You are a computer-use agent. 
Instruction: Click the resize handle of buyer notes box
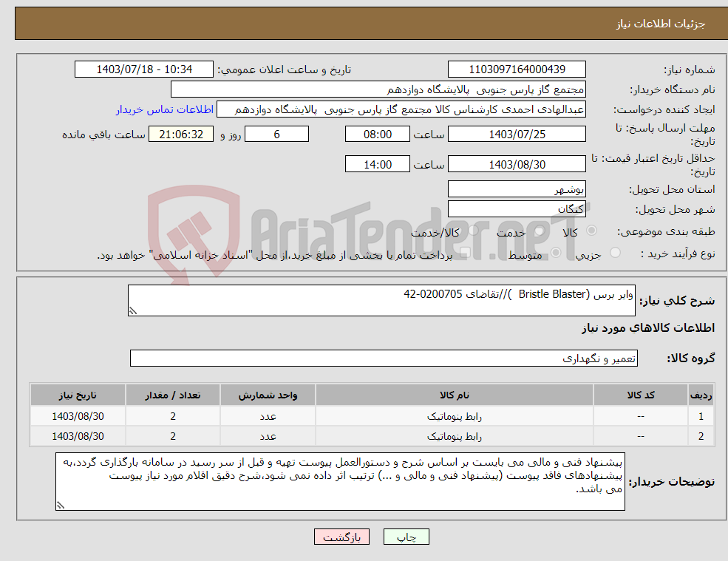click(61, 506)
